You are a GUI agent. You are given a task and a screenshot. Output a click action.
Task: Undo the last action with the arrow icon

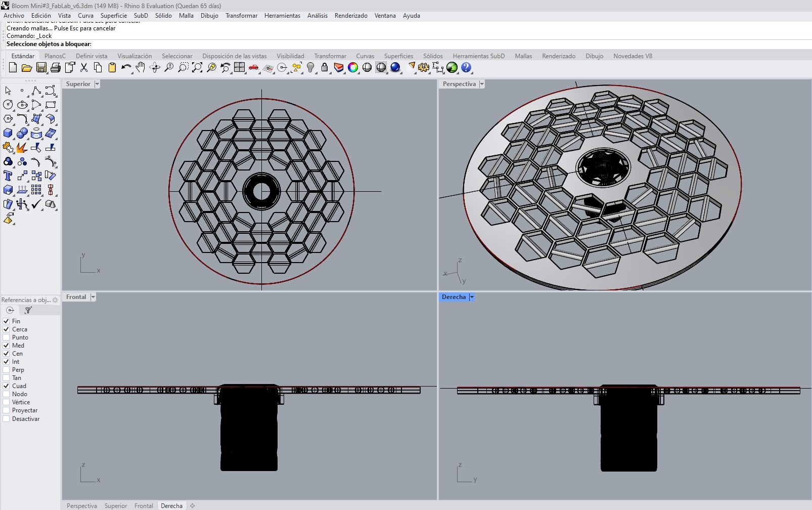pyautogui.click(x=126, y=68)
